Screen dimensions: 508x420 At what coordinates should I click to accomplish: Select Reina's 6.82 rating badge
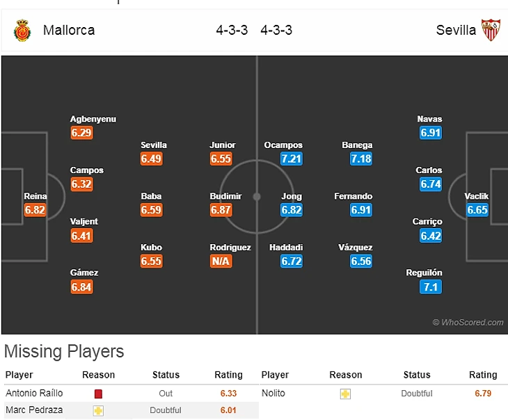click(x=35, y=210)
